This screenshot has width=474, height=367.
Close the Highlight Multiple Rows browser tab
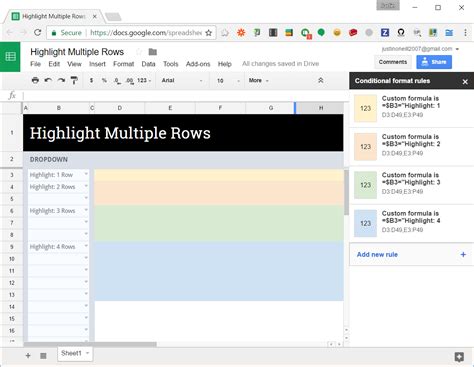pyautogui.click(x=95, y=16)
